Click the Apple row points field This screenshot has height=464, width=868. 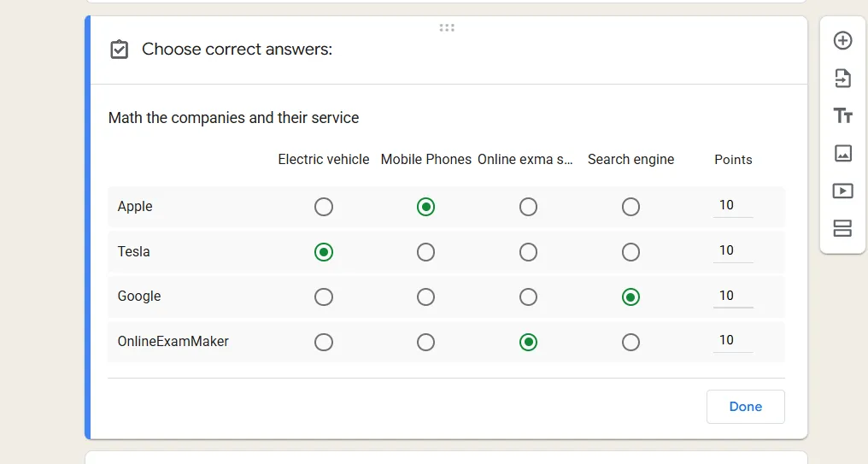coord(733,205)
